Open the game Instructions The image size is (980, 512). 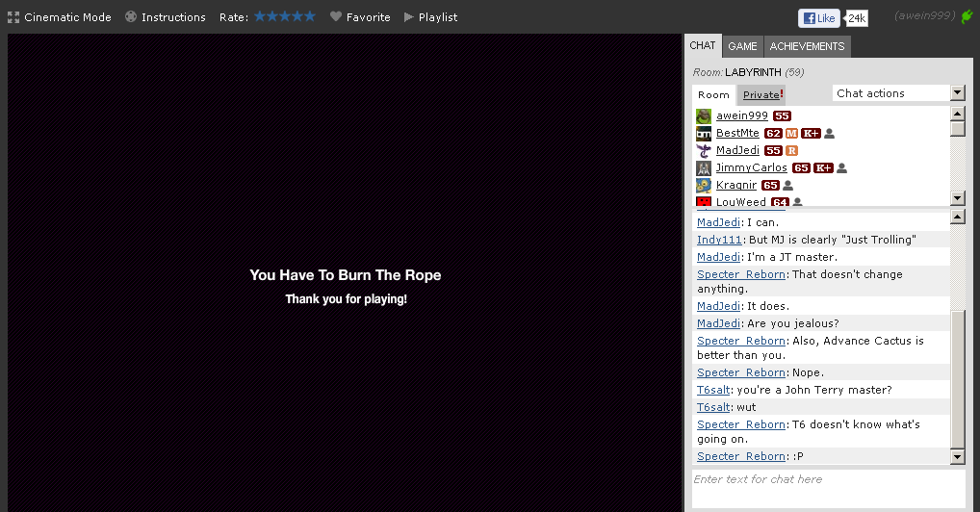pos(166,17)
